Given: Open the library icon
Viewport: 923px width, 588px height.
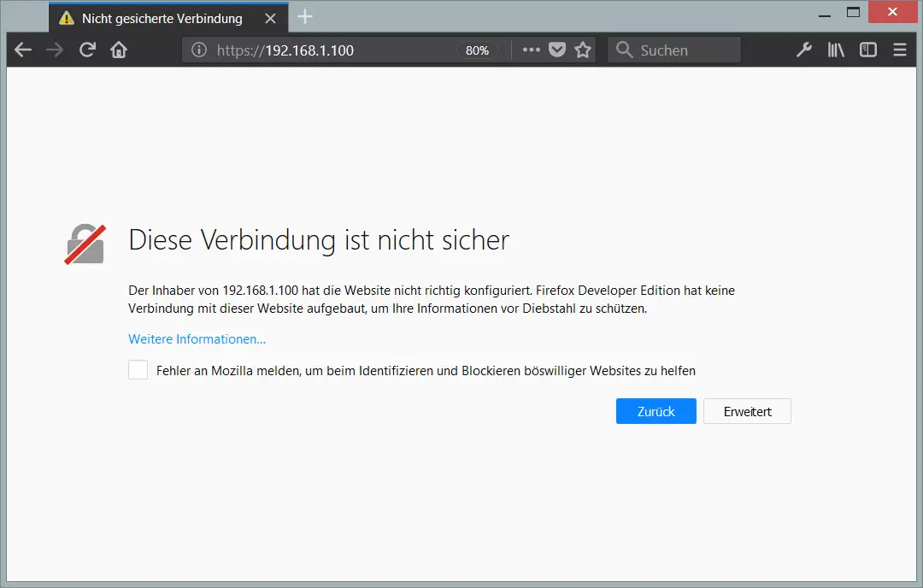Looking at the screenshot, I should 836,50.
